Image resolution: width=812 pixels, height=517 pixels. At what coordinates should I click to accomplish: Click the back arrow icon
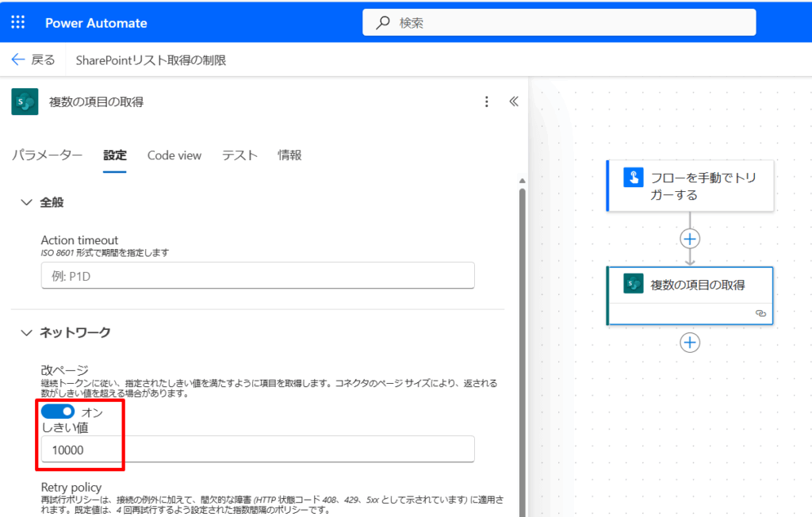pyautogui.click(x=18, y=59)
